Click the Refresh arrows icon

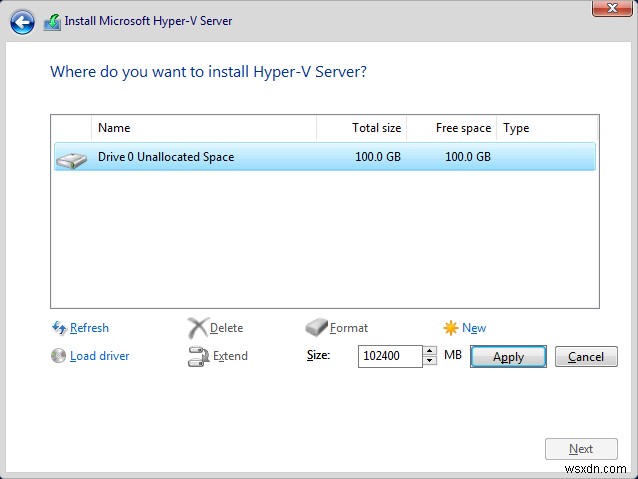tap(58, 328)
